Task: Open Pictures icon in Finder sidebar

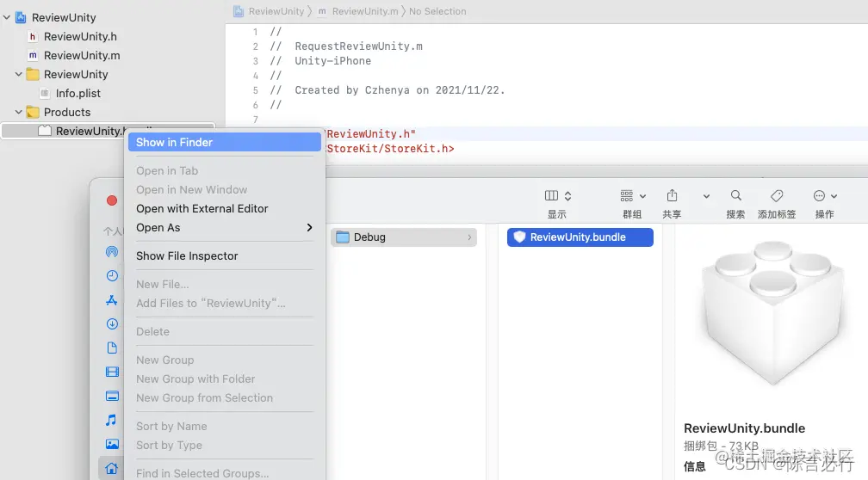Action: point(112,444)
